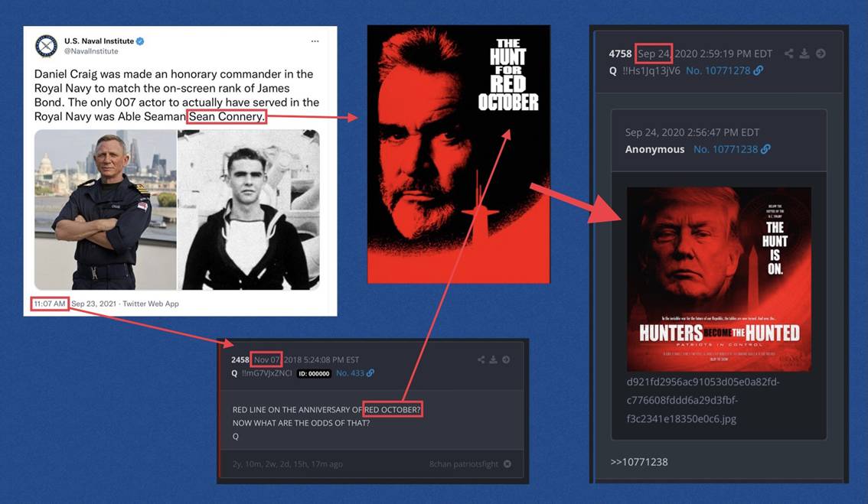Open the @NavalInstitute handle link
Image resolution: width=868 pixels, height=504 pixels.
coord(91,51)
